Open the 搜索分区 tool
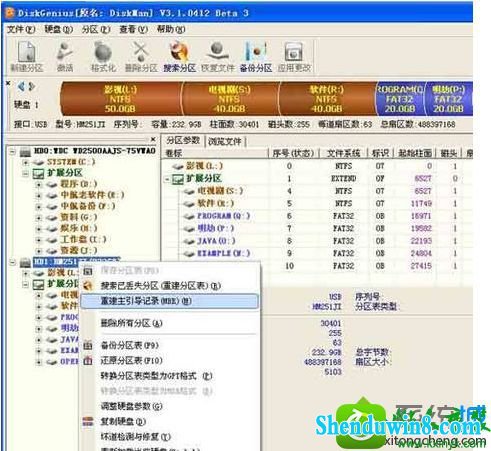The image size is (491, 451). (179, 56)
